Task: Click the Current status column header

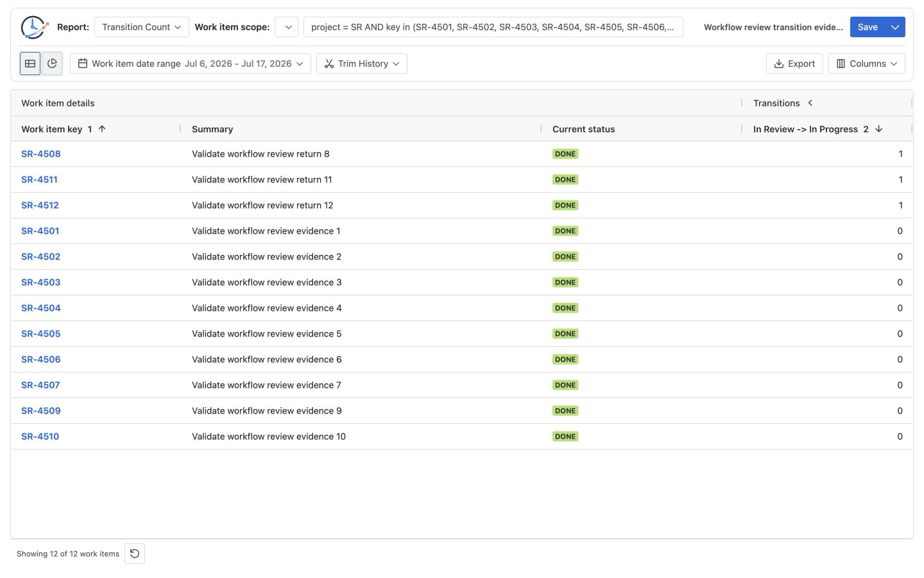Action: click(x=642, y=129)
